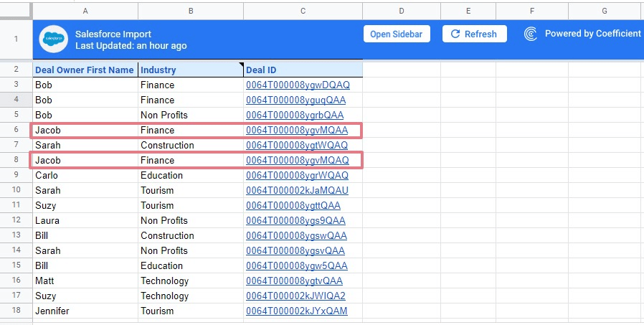Select Matt's Technology industry cell
Viewport: 644px width, 325px height.
(x=190, y=281)
